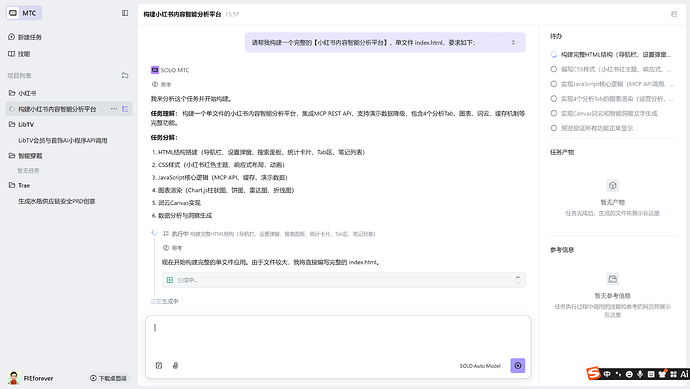This screenshot has width=690, height=389.
Task: Click the panel icon beside current task
Action: 125,109
